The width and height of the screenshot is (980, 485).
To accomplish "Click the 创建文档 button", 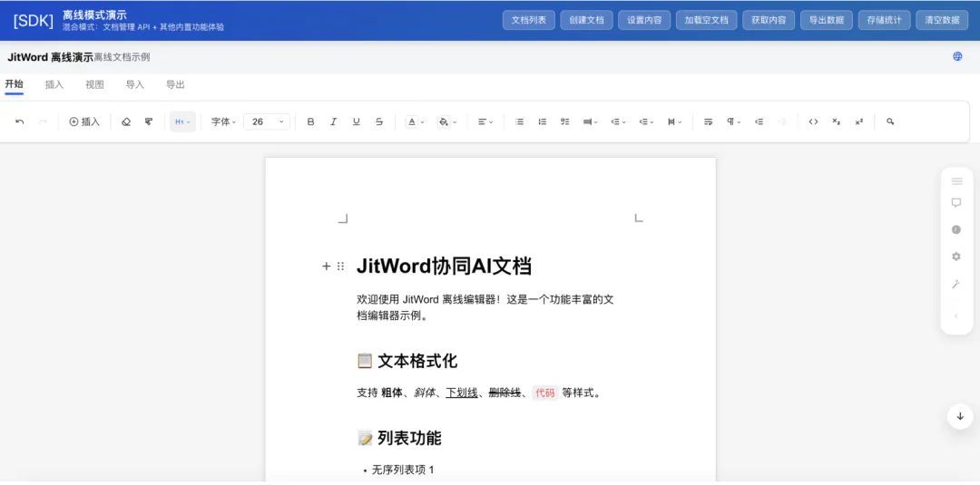I will point(586,20).
